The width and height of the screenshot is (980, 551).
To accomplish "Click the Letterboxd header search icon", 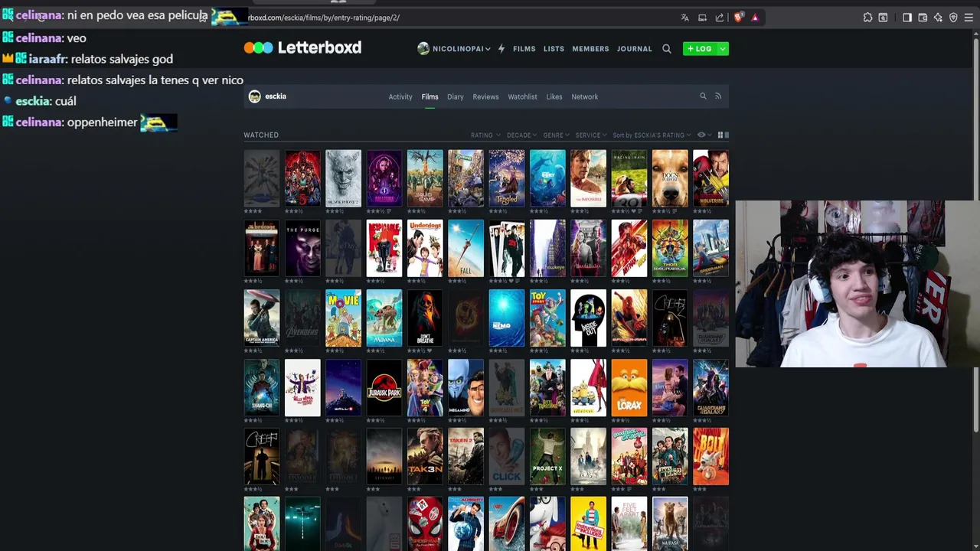I will [667, 48].
